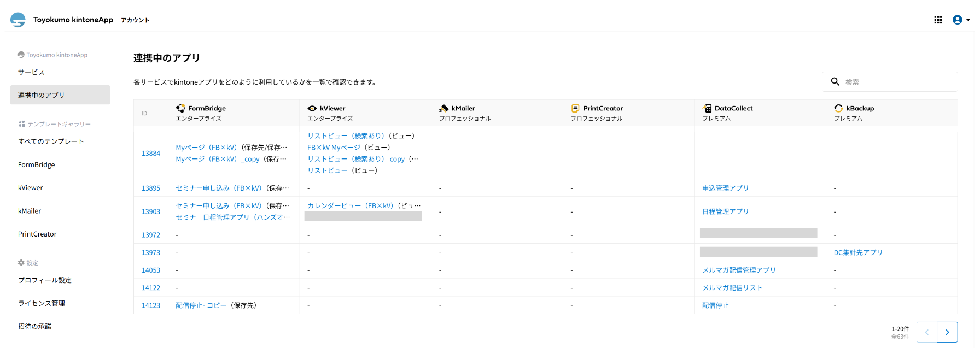Image resolution: width=980 pixels, height=348 pixels.
Task: Open app ID 13903 link
Action: (151, 212)
